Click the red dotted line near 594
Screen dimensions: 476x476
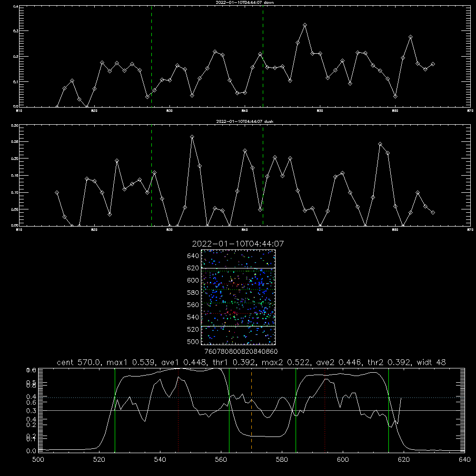tap(325, 410)
